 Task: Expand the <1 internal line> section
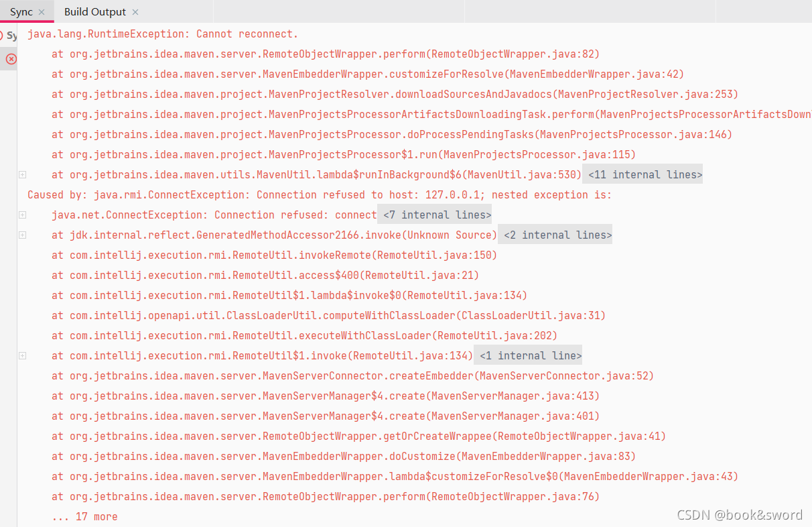529,355
